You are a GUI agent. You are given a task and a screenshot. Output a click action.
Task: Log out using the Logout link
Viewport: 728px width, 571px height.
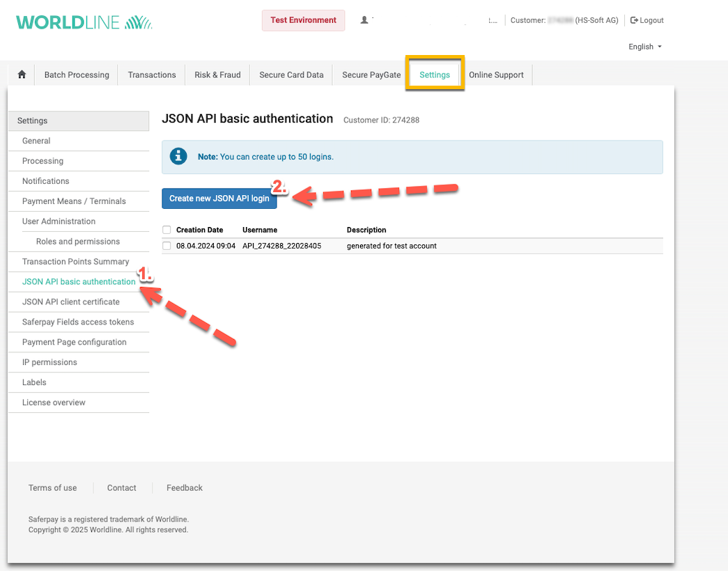pyautogui.click(x=647, y=20)
